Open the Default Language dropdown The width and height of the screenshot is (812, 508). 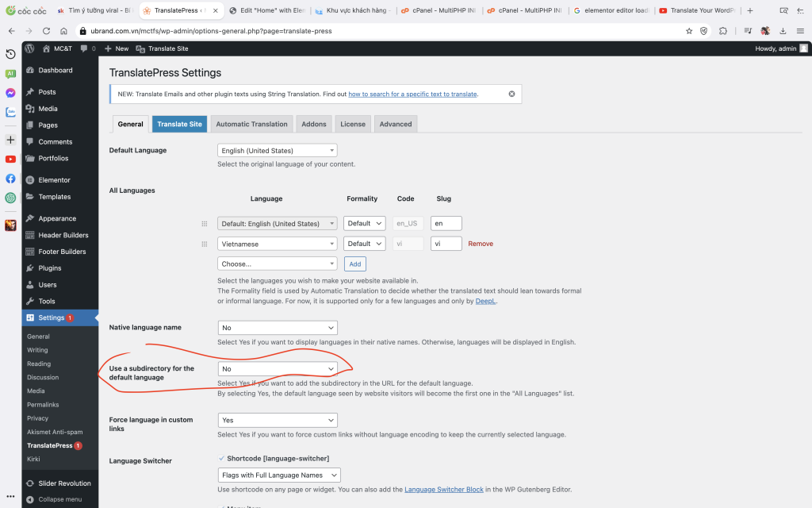coord(277,150)
